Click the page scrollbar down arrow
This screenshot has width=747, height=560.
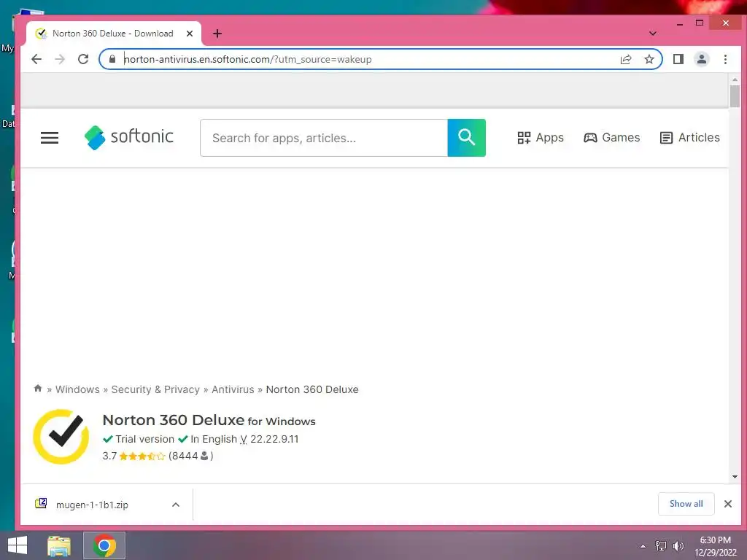point(735,477)
